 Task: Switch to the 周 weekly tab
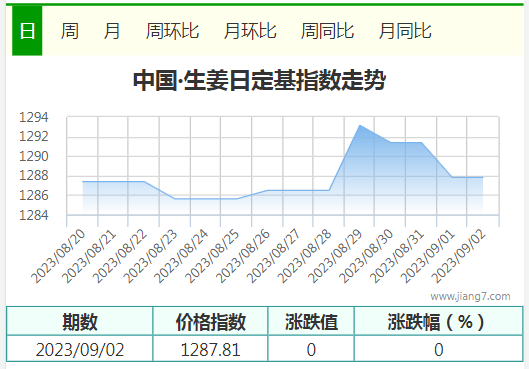tap(69, 31)
